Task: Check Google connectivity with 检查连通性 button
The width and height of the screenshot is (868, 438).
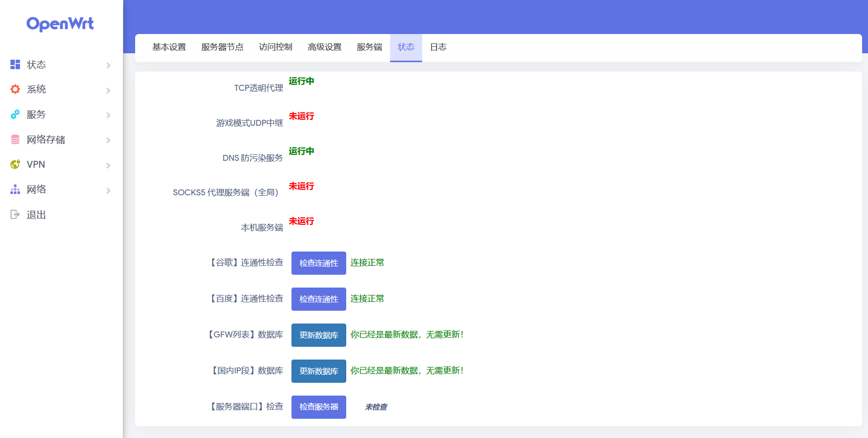Action: click(x=319, y=263)
